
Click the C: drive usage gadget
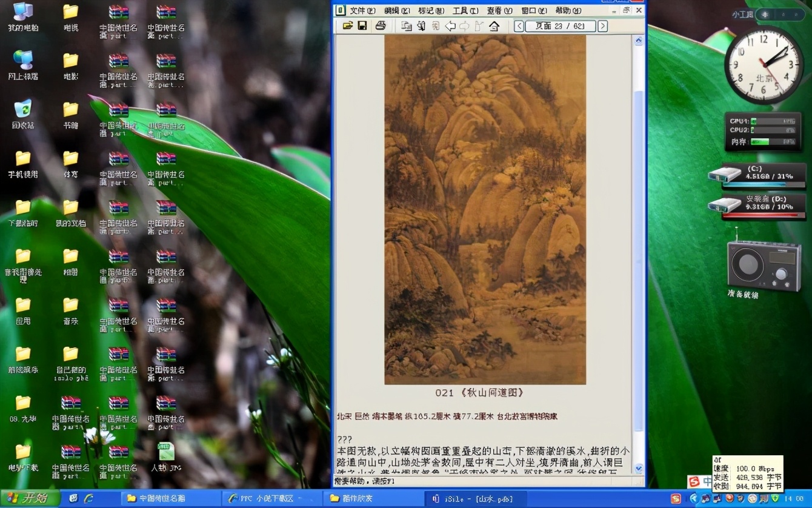pyautogui.click(x=757, y=176)
